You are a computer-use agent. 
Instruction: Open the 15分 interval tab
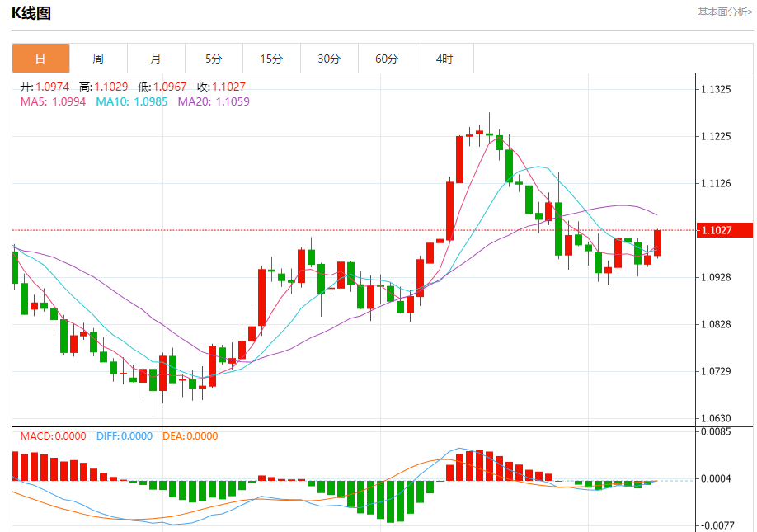coord(272,59)
